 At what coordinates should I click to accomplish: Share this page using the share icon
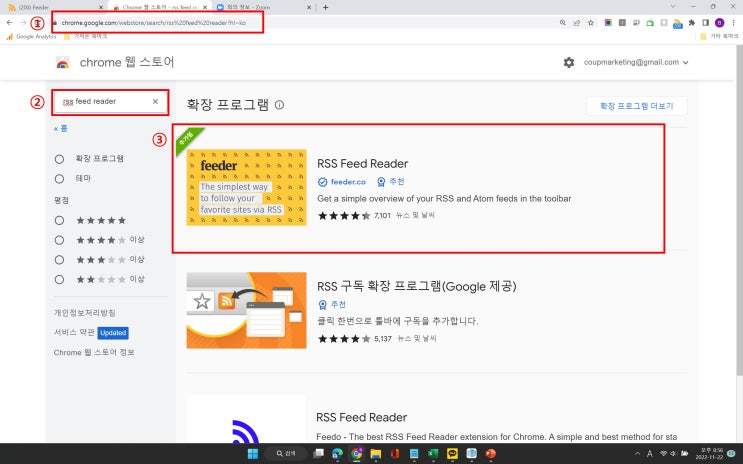point(577,22)
